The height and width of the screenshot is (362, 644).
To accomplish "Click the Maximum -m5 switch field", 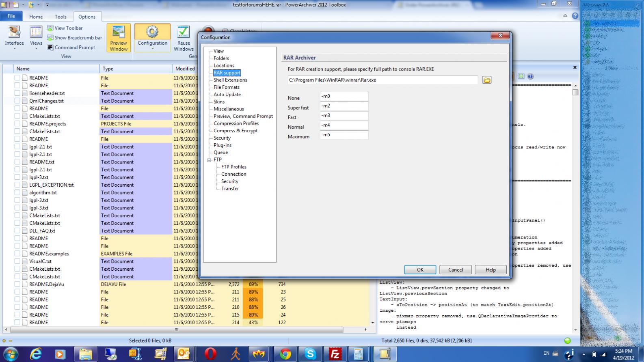I will [344, 135].
